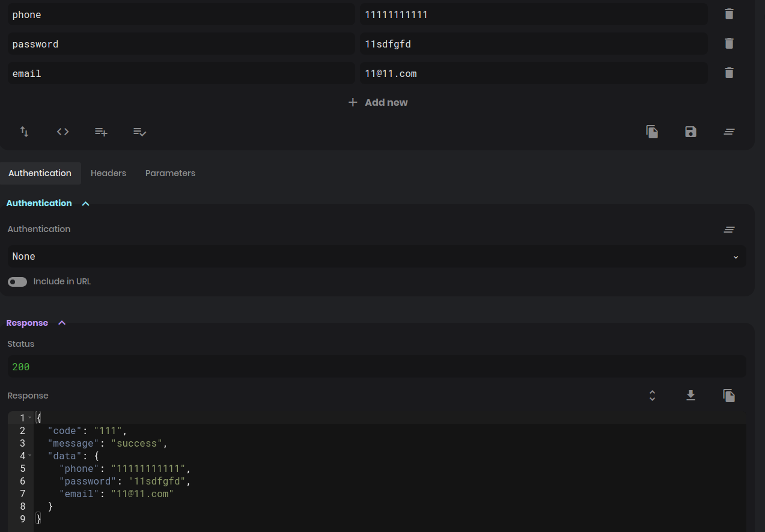Image resolution: width=765 pixels, height=532 pixels.
Task: Toggle the Include in URL switch
Action: (x=17, y=282)
